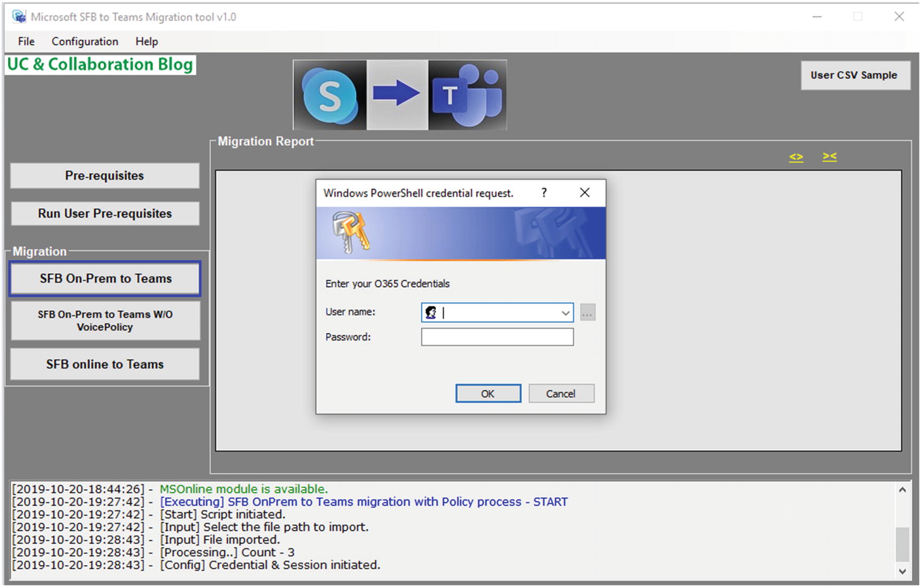Viewport: 922px width, 588px height.
Task: Click log line '[Config] Credential & Session initiated.'
Action: tap(270, 565)
